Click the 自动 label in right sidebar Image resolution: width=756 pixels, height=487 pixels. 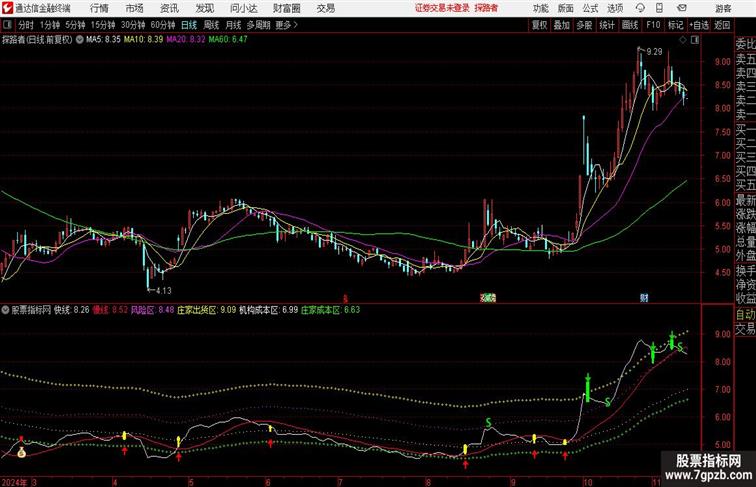745,314
